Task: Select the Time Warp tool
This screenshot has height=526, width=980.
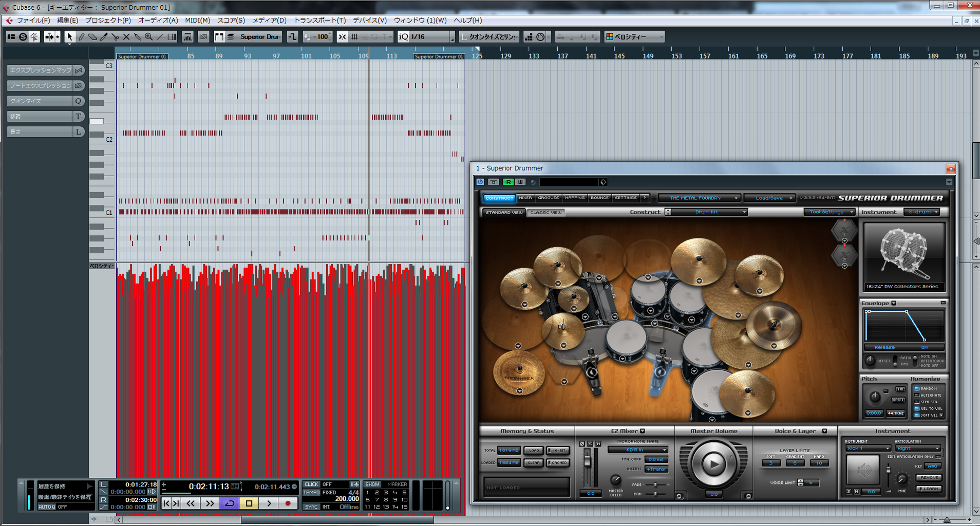Action: click(172, 36)
